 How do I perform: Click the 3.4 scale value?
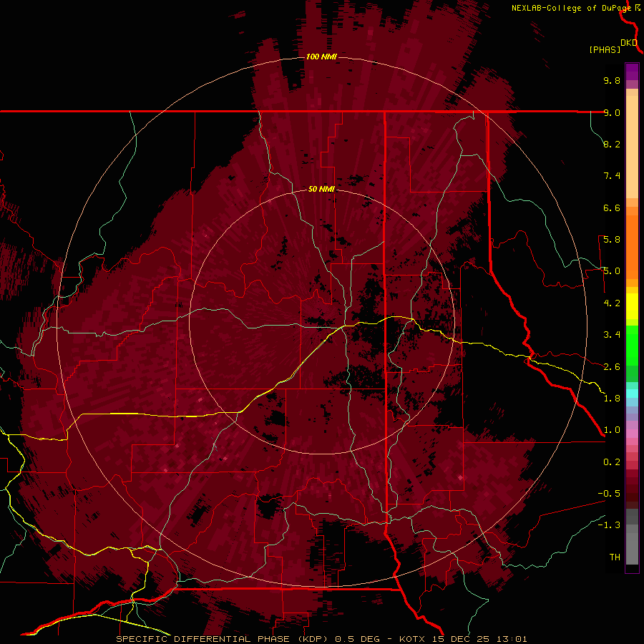coord(612,335)
